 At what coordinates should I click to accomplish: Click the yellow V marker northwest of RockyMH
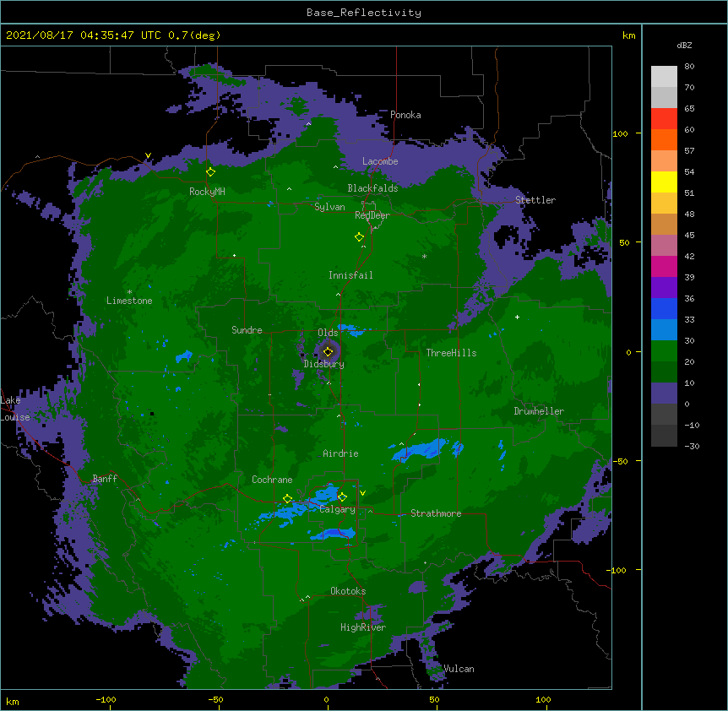(148, 155)
